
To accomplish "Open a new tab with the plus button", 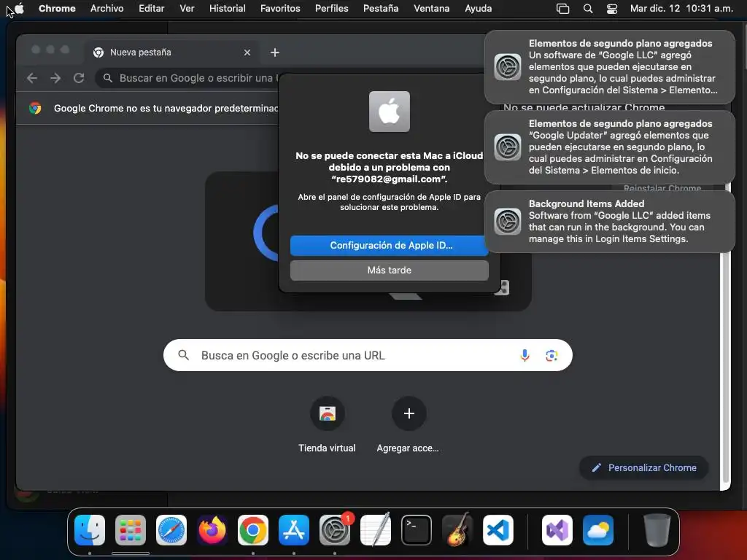I will pos(275,52).
